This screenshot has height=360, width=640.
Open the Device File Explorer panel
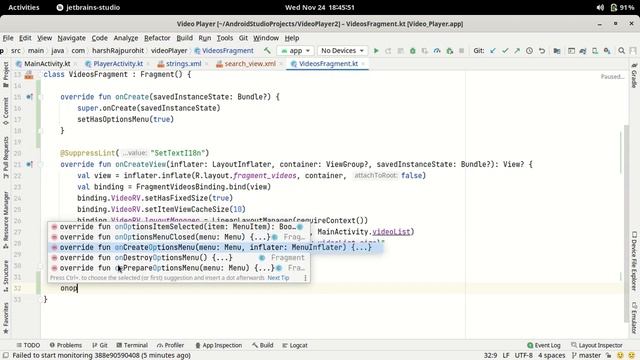[634, 261]
